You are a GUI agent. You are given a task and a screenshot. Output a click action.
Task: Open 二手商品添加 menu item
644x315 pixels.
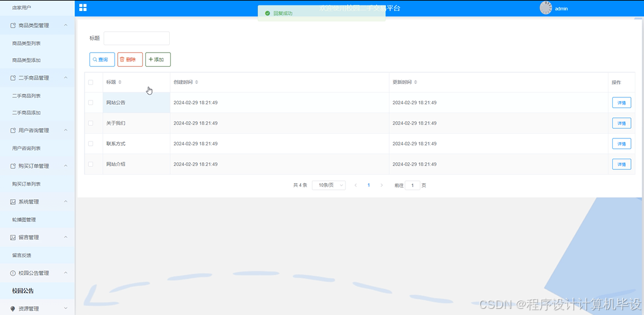[x=26, y=113]
